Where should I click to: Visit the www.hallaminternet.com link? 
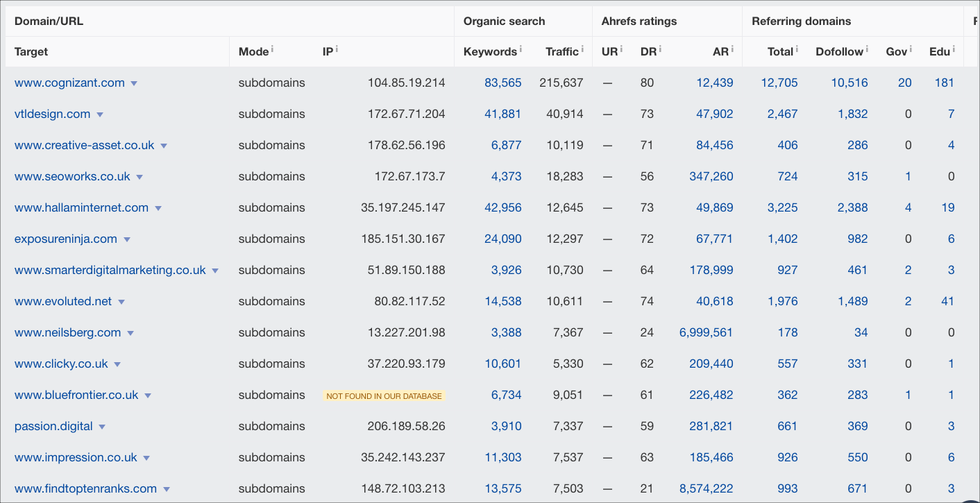click(x=82, y=208)
